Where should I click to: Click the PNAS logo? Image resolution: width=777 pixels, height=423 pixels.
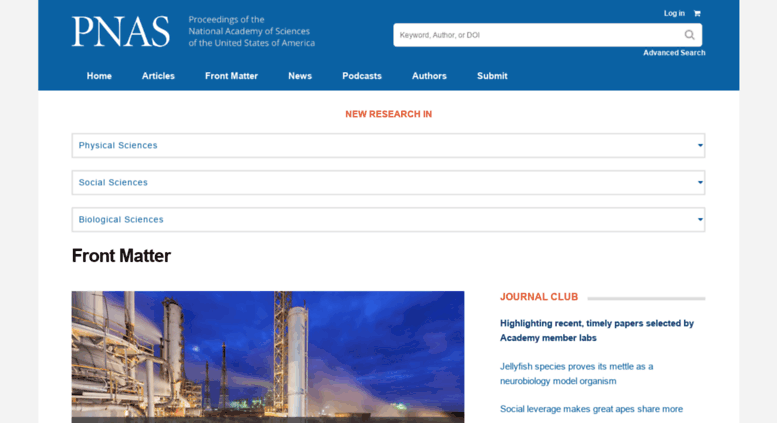120,32
